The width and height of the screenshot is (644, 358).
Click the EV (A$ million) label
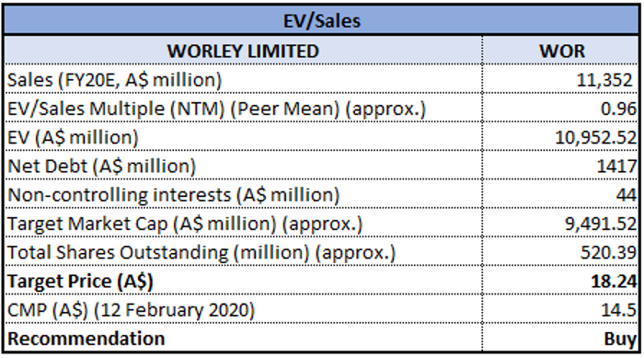[73, 137]
